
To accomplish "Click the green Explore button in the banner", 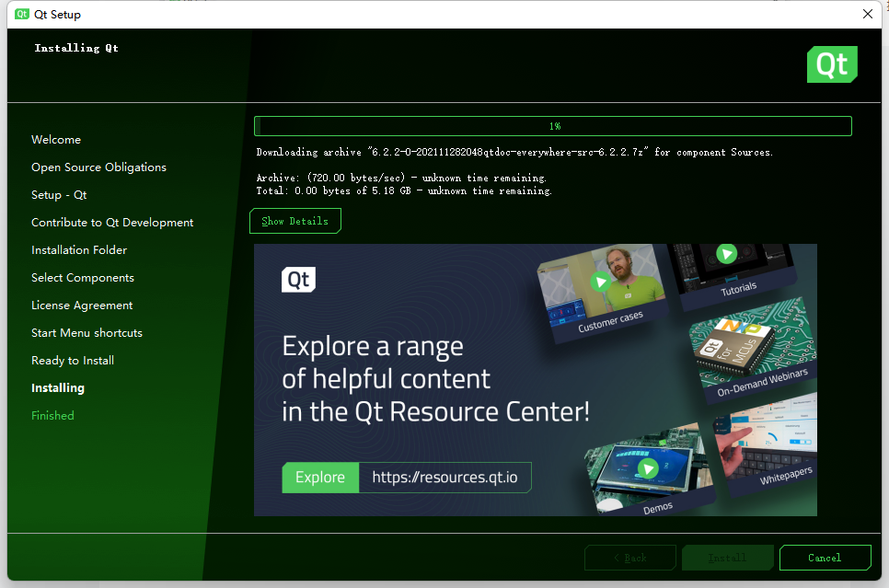I will pyautogui.click(x=320, y=478).
